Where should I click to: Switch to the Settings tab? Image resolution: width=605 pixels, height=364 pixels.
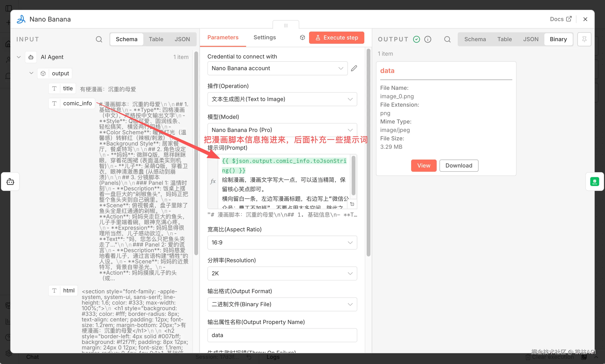pos(264,37)
